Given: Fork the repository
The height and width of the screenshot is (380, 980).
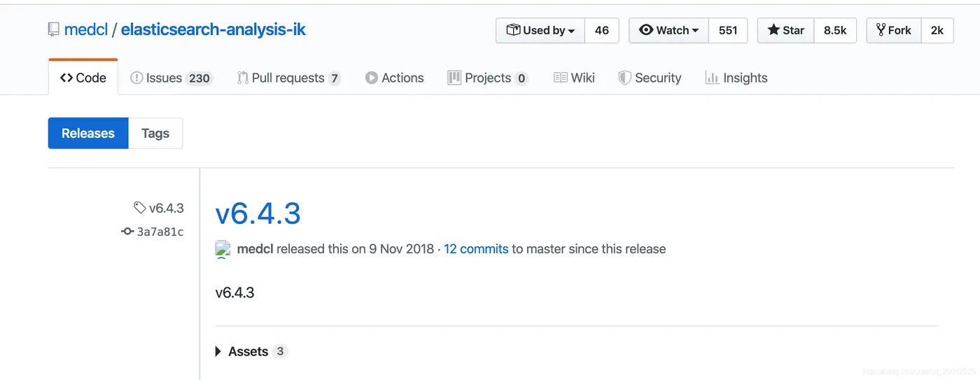Looking at the screenshot, I should click(x=893, y=31).
